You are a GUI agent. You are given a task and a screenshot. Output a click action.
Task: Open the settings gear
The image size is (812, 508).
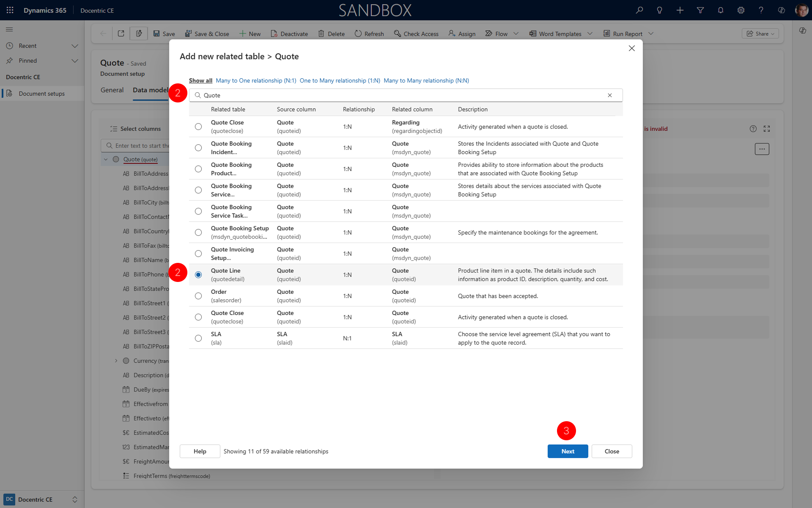pyautogui.click(x=741, y=10)
